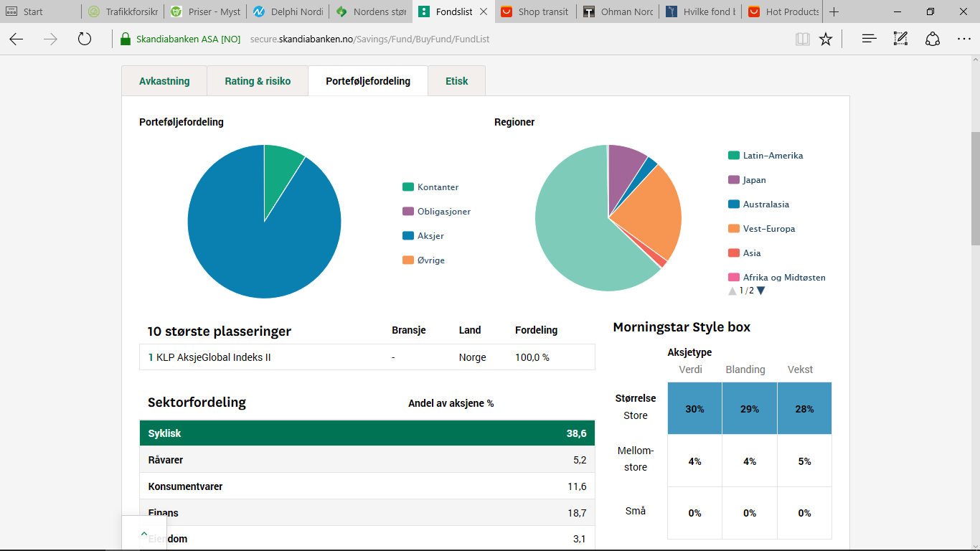Image resolution: width=980 pixels, height=551 pixels.
Task: Click the Råvarer sector row
Action: (x=367, y=460)
